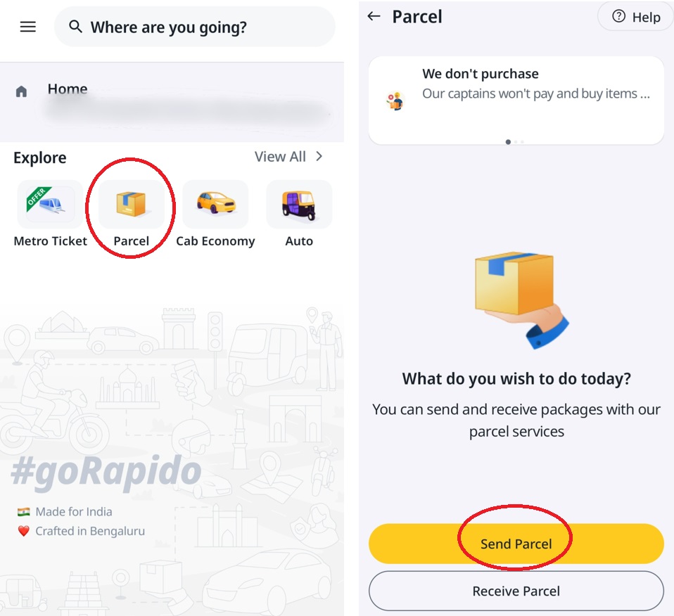Select the Parcel service icon
This screenshot has width=674, height=616.
tap(131, 204)
